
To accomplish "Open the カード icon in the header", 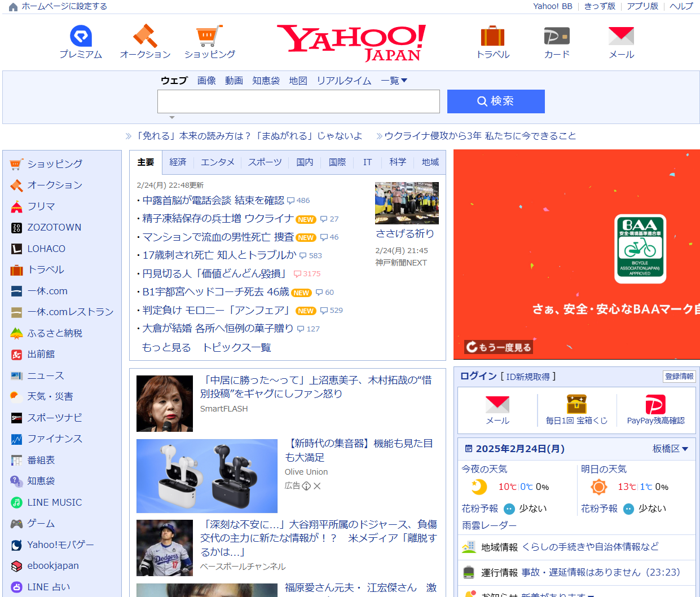I will pos(557,36).
